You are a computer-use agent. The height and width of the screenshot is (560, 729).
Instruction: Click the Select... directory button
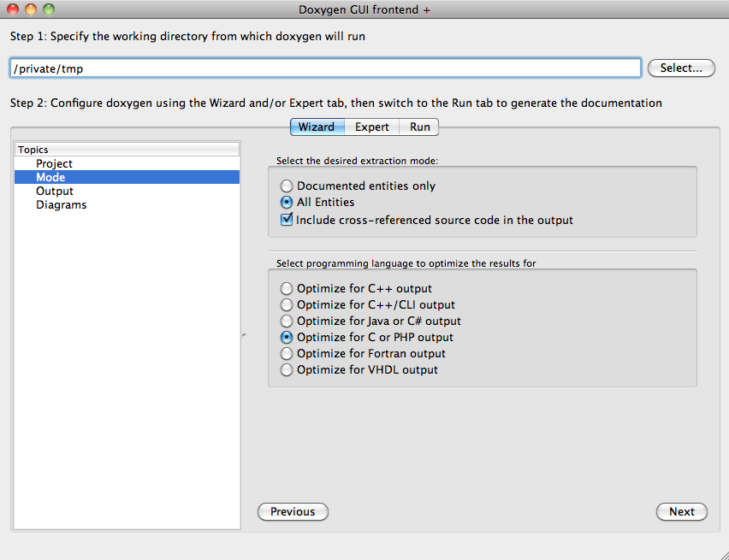(681, 68)
